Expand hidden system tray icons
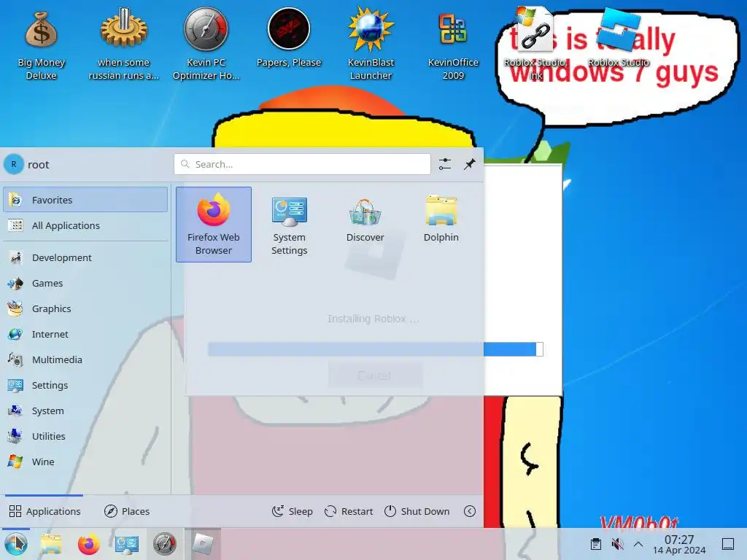The height and width of the screenshot is (560, 747). click(x=638, y=544)
